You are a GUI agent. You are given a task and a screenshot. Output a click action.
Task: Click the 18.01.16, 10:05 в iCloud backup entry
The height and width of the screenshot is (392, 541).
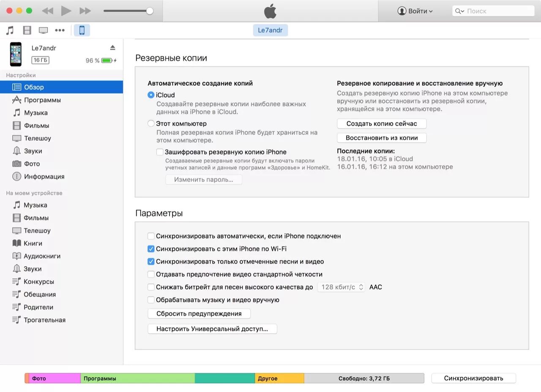coord(375,159)
